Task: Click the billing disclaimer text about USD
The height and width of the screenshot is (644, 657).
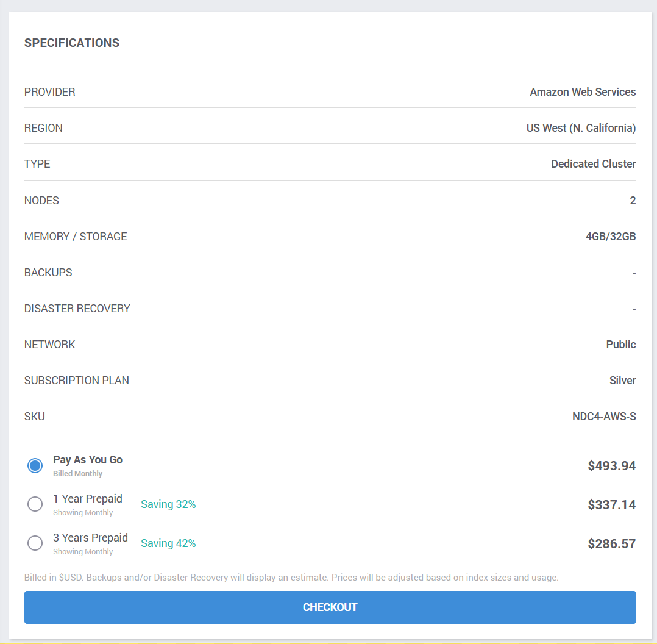Action: coord(291,577)
